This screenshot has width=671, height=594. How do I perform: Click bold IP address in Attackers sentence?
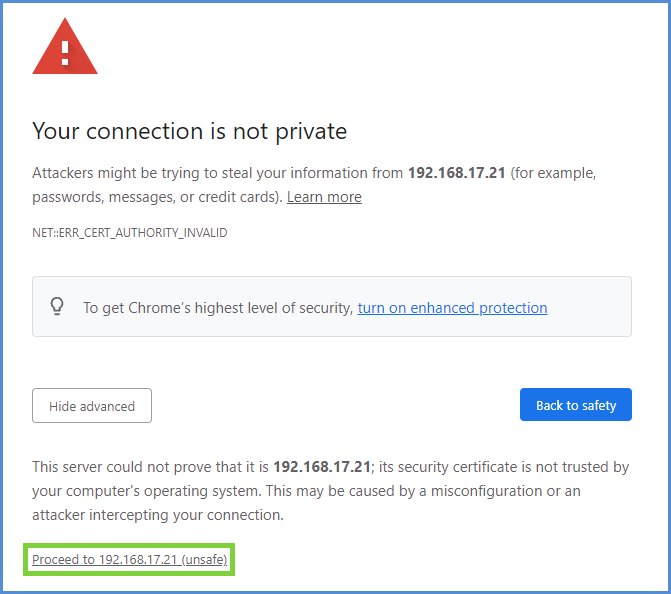pos(456,173)
